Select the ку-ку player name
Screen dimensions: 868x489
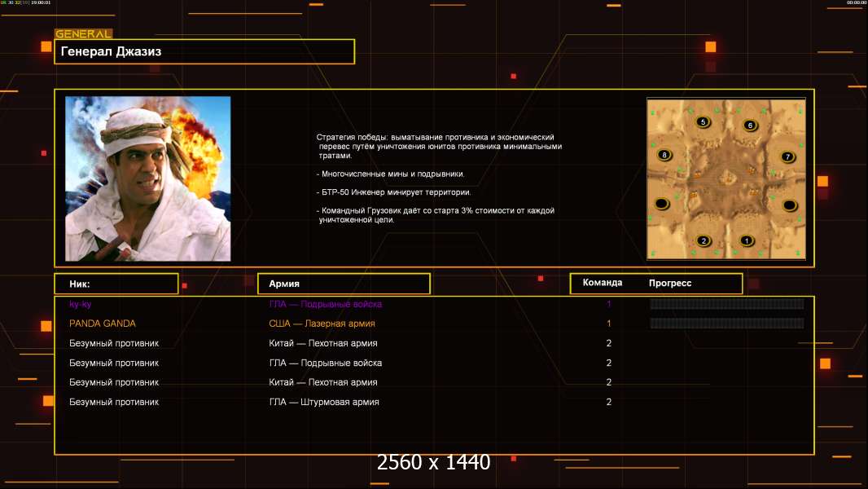click(x=81, y=304)
